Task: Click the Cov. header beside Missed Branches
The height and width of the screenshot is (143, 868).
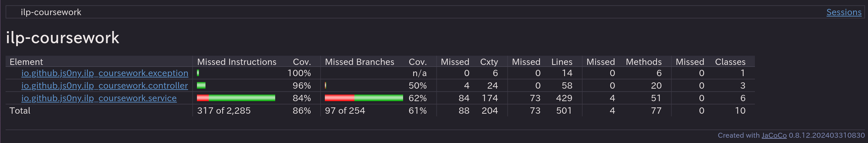Action: click(x=418, y=62)
